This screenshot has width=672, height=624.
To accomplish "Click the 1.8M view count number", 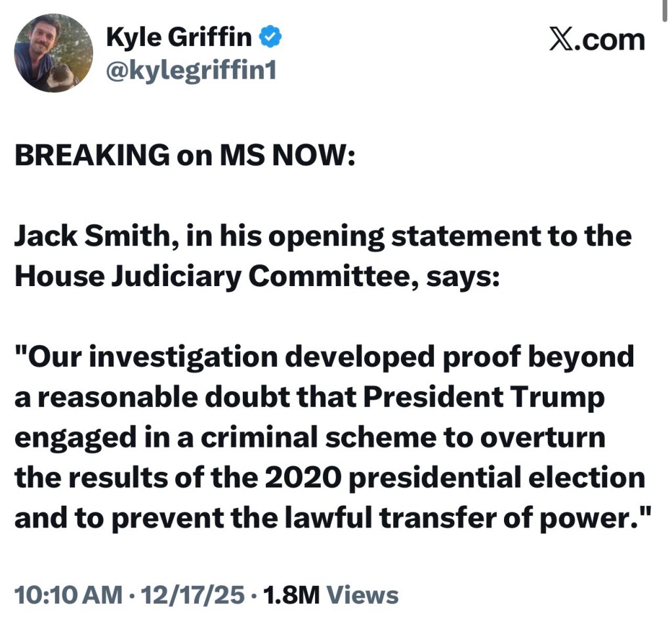I will click(291, 595).
